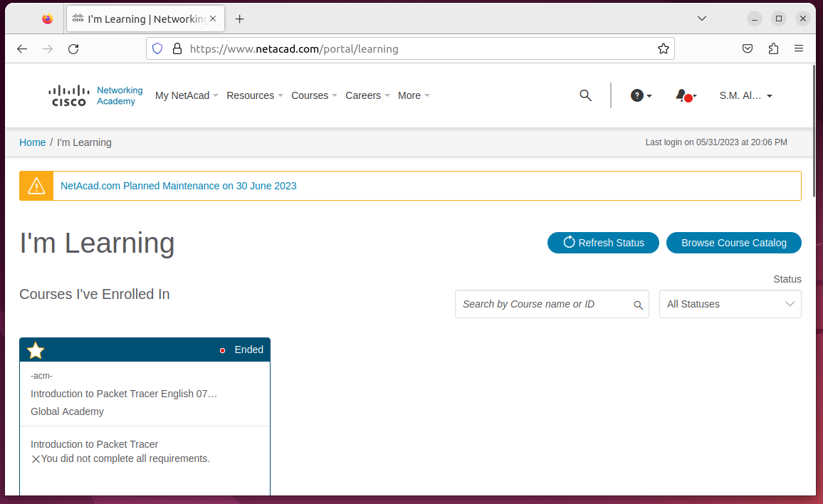
Task: Expand the Resources menu
Action: [x=255, y=95]
